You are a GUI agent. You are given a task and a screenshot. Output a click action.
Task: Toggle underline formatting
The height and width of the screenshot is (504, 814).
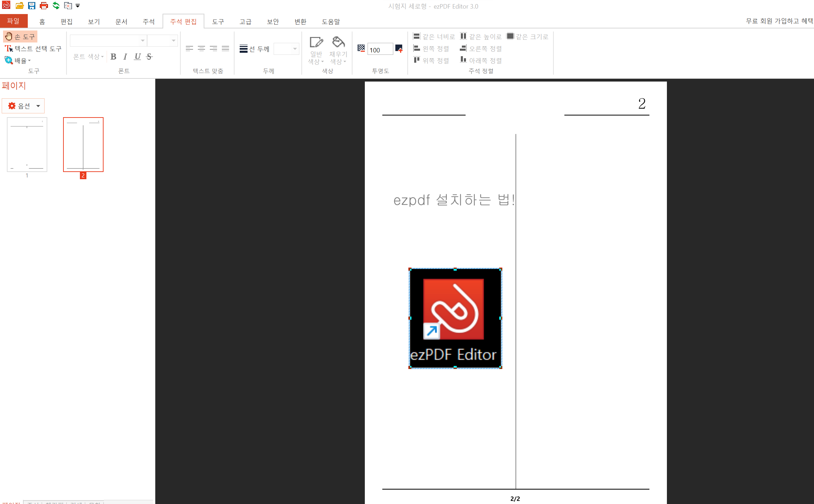137,57
